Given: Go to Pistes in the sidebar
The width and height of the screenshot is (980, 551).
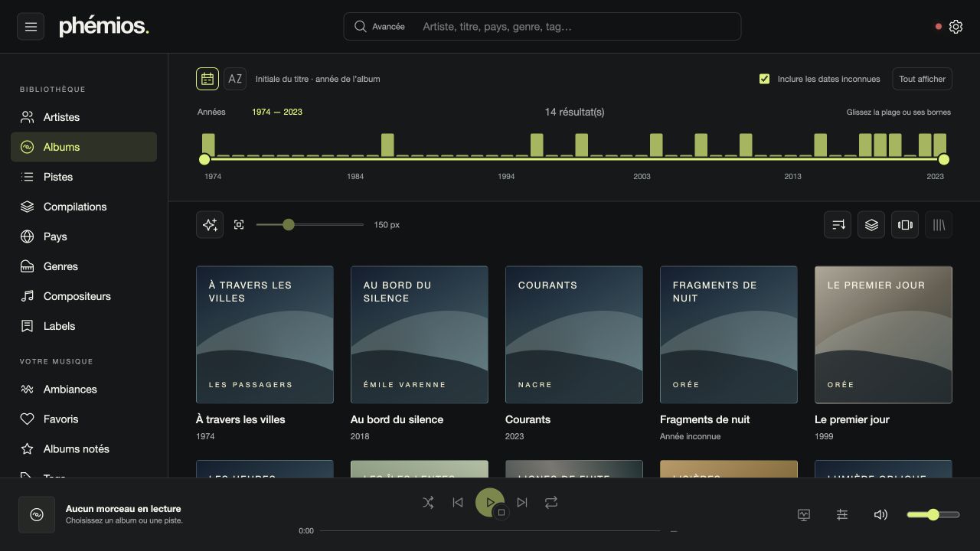Looking at the screenshot, I should [84, 177].
